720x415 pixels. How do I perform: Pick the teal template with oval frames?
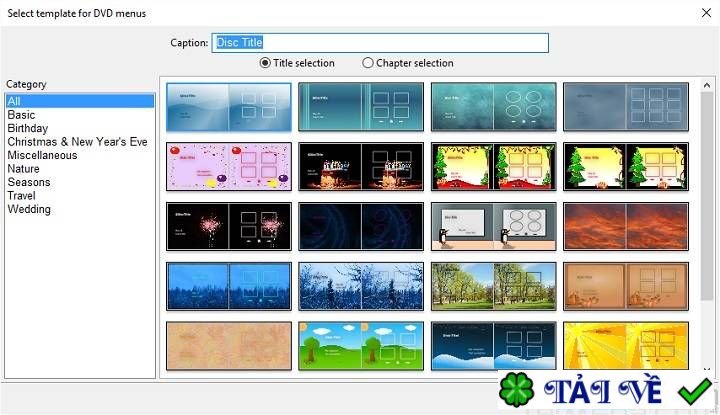pos(494,107)
